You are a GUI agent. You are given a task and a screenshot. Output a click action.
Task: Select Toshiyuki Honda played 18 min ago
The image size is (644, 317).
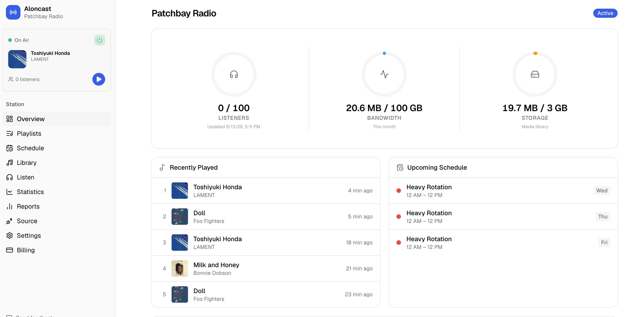pos(266,242)
